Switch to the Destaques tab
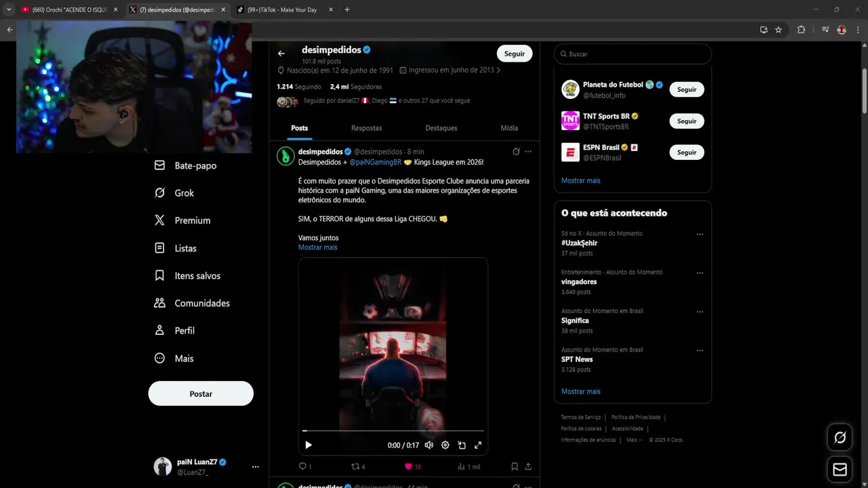The width and height of the screenshot is (868, 488). (441, 128)
